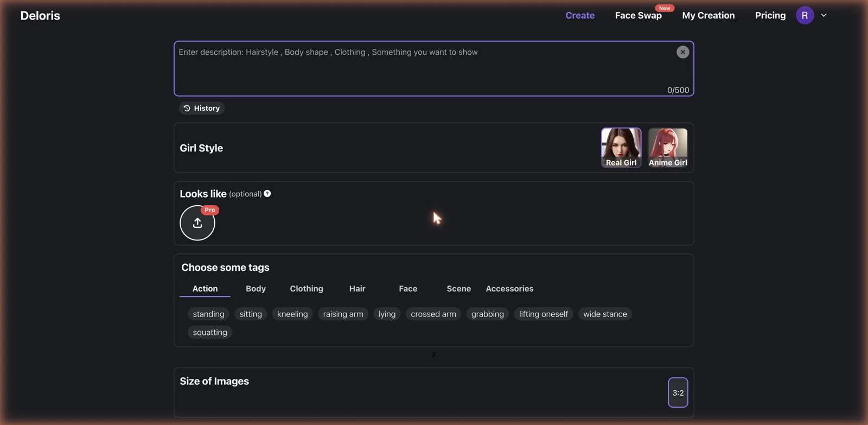This screenshot has width=868, height=425.
Task: Expand the account dropdown chevron
Action: (x=824, y=15)
